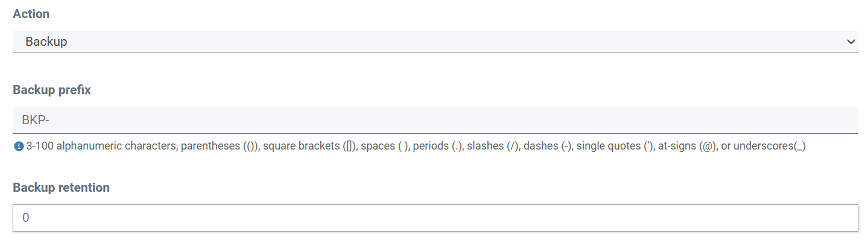Click the '3-100 alphanumeric characters' hint text

[101, 147]
